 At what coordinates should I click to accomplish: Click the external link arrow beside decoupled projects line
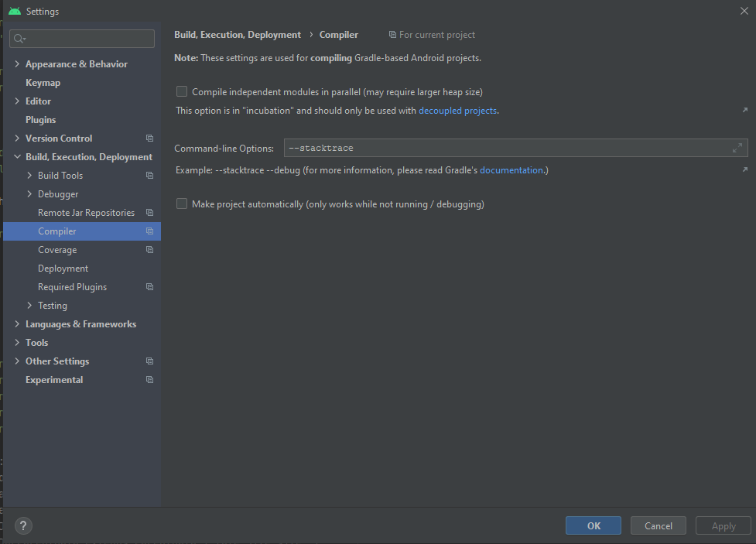coord(744,111)
